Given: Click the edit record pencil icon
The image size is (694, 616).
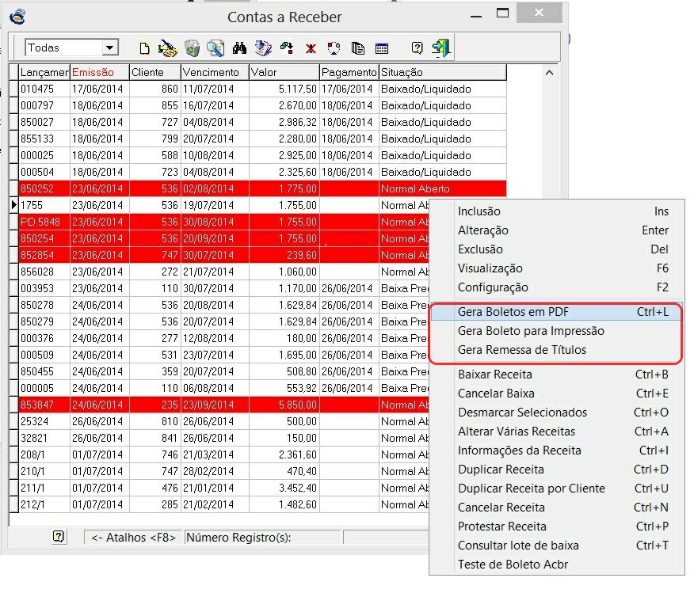Looking at the screenshot, I should pyautogui.click(x=168, y=48).
